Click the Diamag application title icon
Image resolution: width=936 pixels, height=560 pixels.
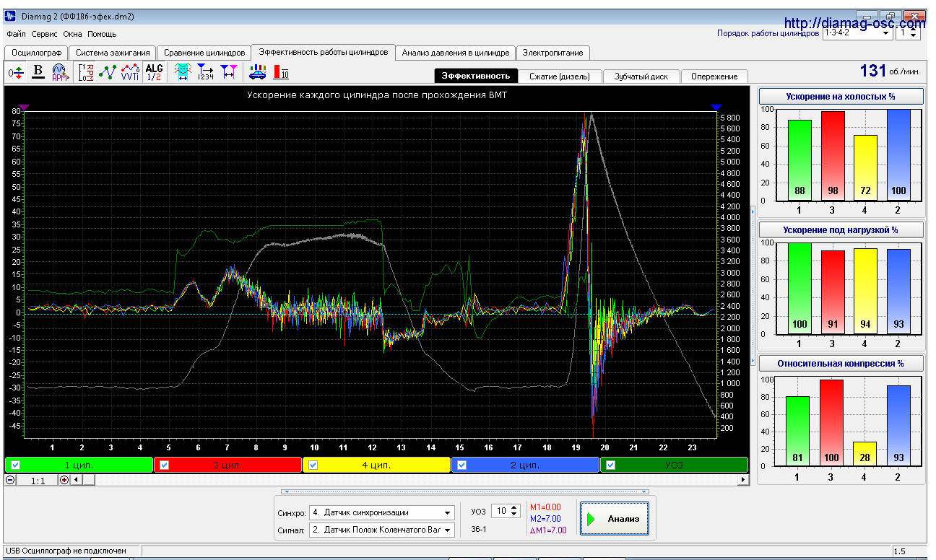[x=11, y=16]
